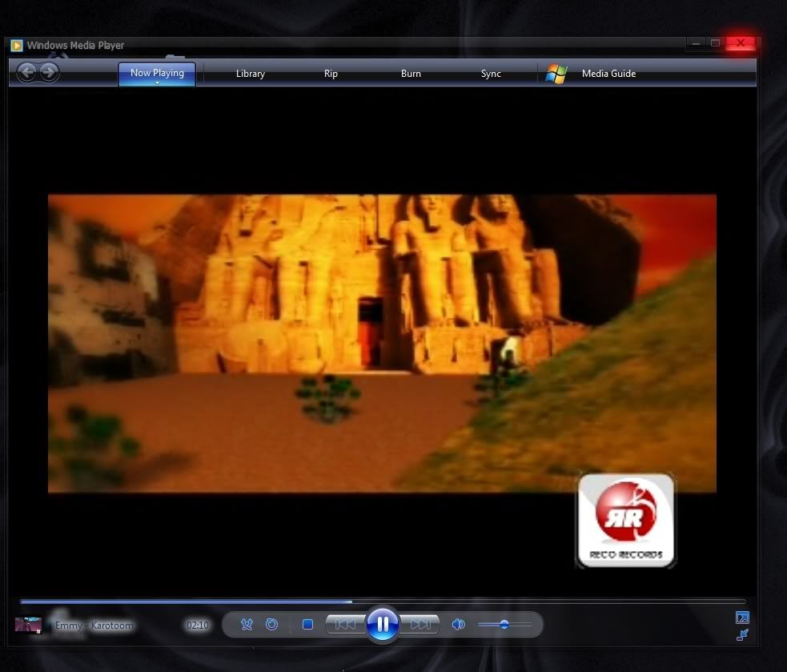The height and width of the screenshot is (672, 787).
Task: Go back with the Back arrow button
Action: pyautogui.click(x=26, y=72)
